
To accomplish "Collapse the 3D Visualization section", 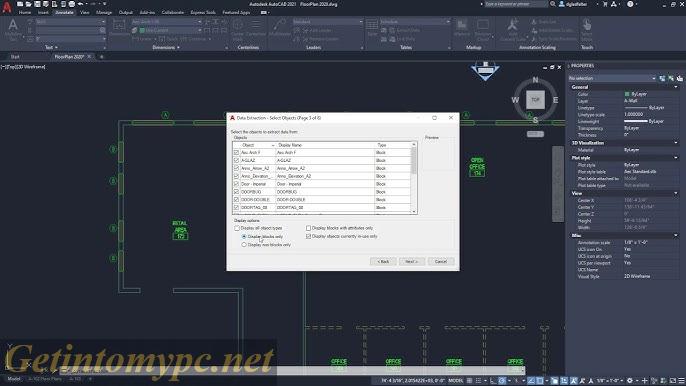I will pyautogui.click(x=676, y=143).
